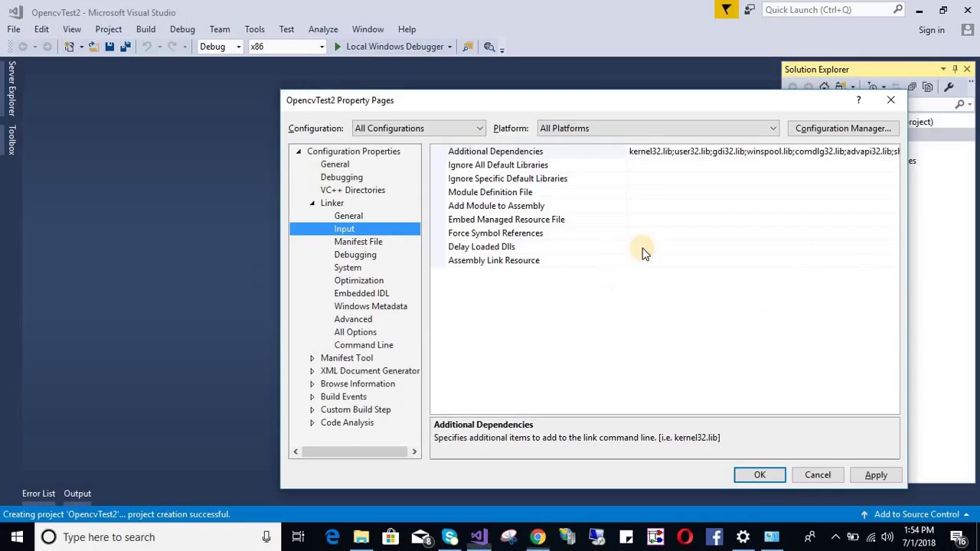This screenshot has width=980, height=551.
Task: Open the Debug solution configuration dropdown
Action: 220,47
